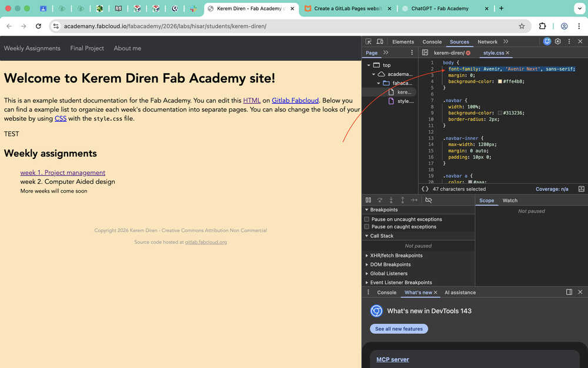
Task: Click See all new features button
Action: [399, 329]
